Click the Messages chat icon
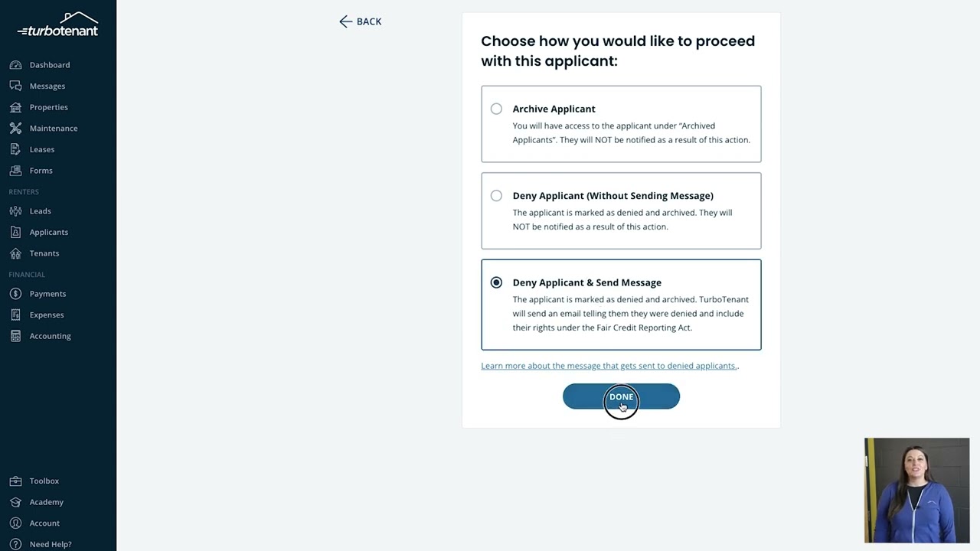The width and height of the screenshot is (980, 551). (15, 86)
